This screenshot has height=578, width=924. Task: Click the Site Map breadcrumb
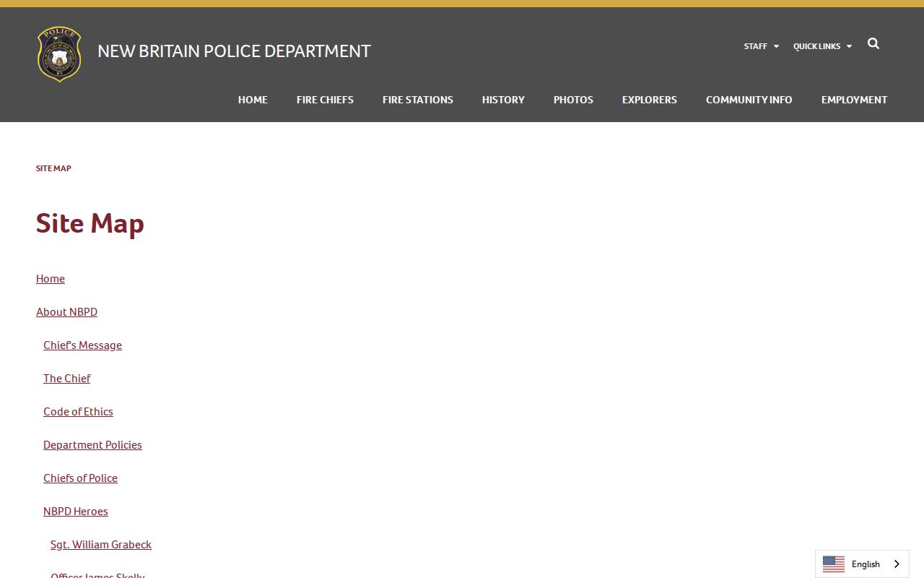click(x=53, y=168)
